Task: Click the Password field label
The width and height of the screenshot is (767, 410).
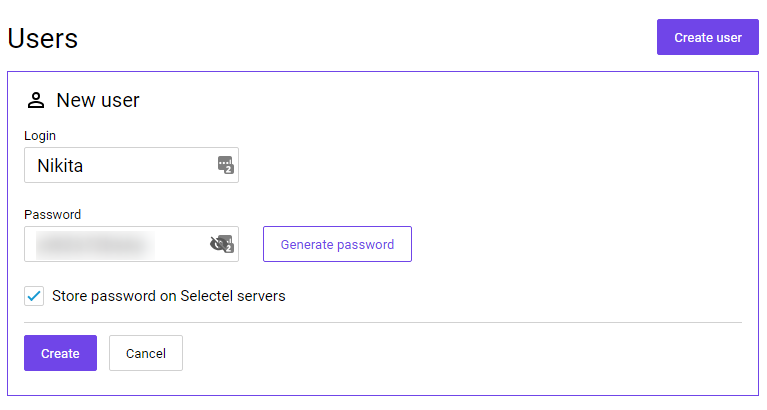Action: [52, 214]
